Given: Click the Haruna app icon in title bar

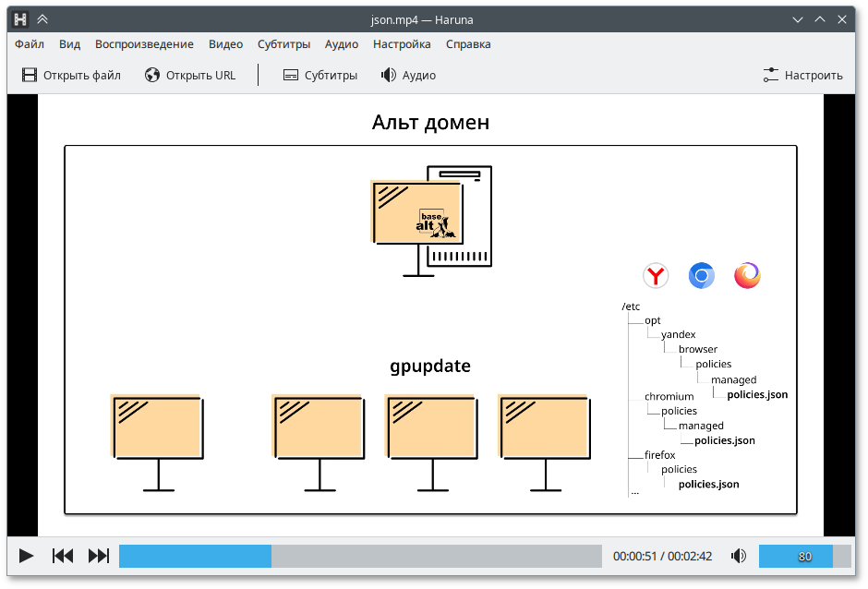Looking at the screenshot, I should 20,18.
